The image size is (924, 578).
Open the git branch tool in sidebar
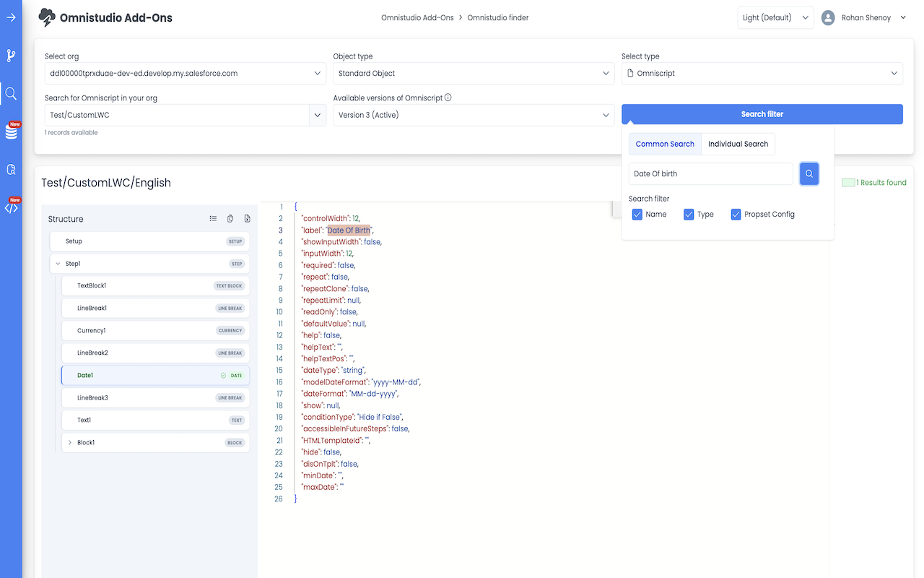11,56
